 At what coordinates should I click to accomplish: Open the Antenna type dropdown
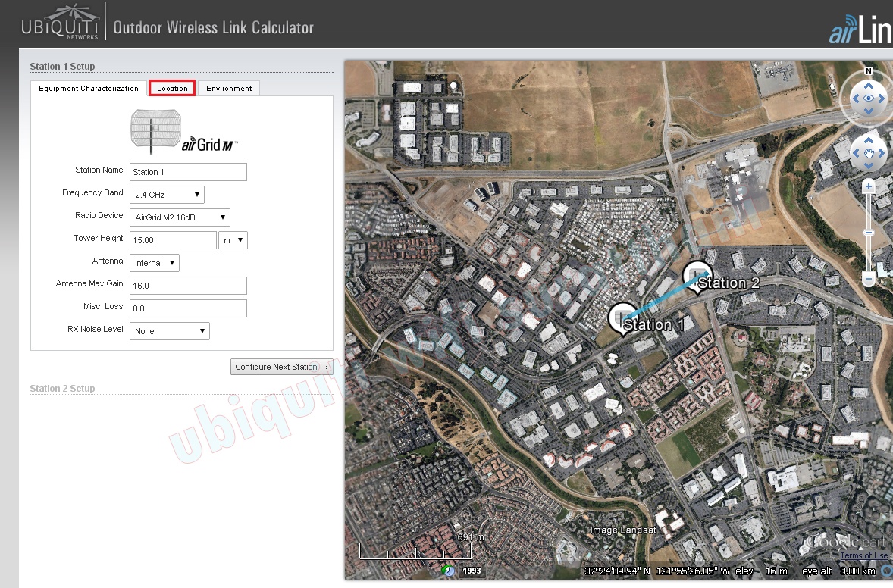tap(155, 263)
